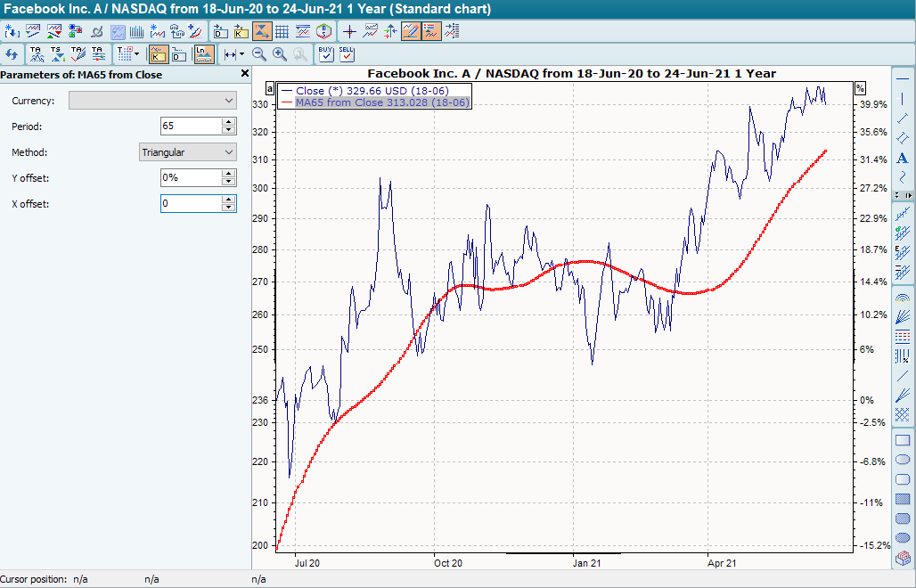Expand the horizontal scale arrow dropdown
This screenshot has width=916, height=588.
coord(241,54)
